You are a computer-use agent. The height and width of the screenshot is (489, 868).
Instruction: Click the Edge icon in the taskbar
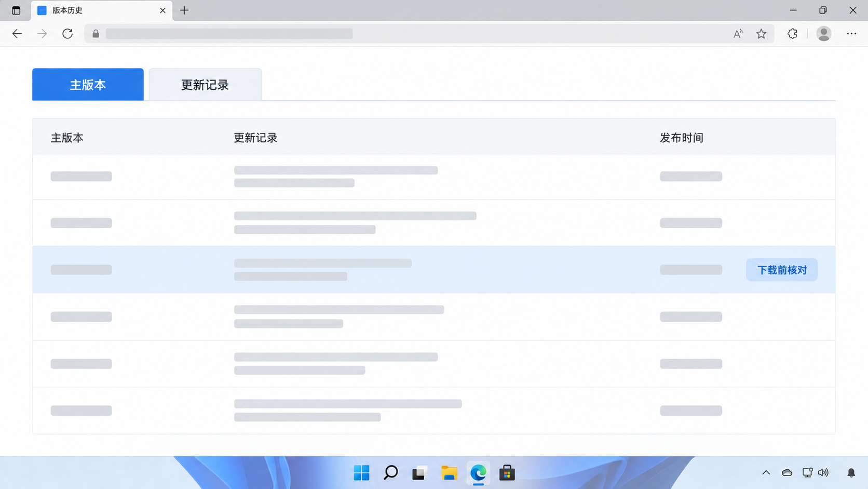(478, 473)
